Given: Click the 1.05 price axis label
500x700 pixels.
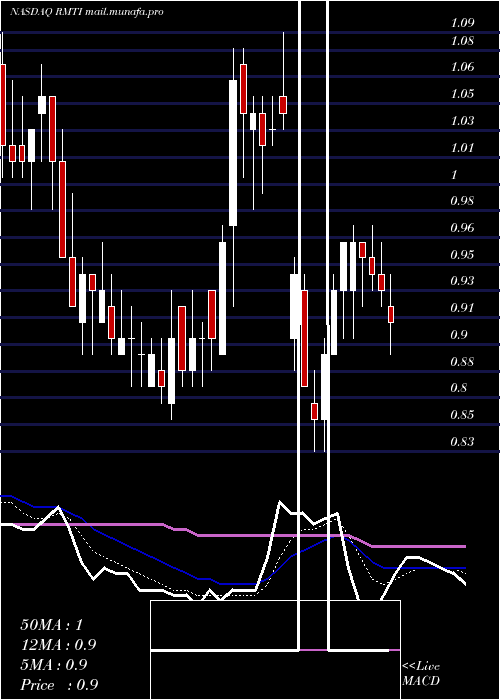Looking at the screenshot, I should click(x=462, y=94).
